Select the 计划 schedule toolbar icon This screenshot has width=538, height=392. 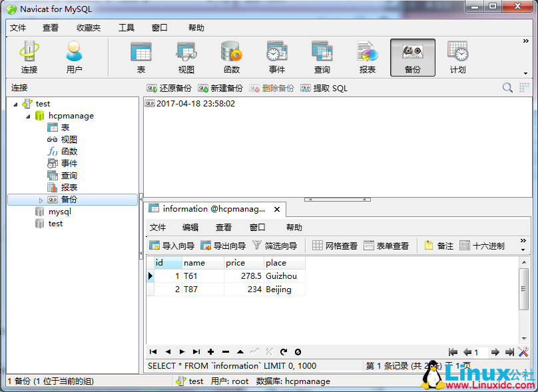click(x=457, y=57)
